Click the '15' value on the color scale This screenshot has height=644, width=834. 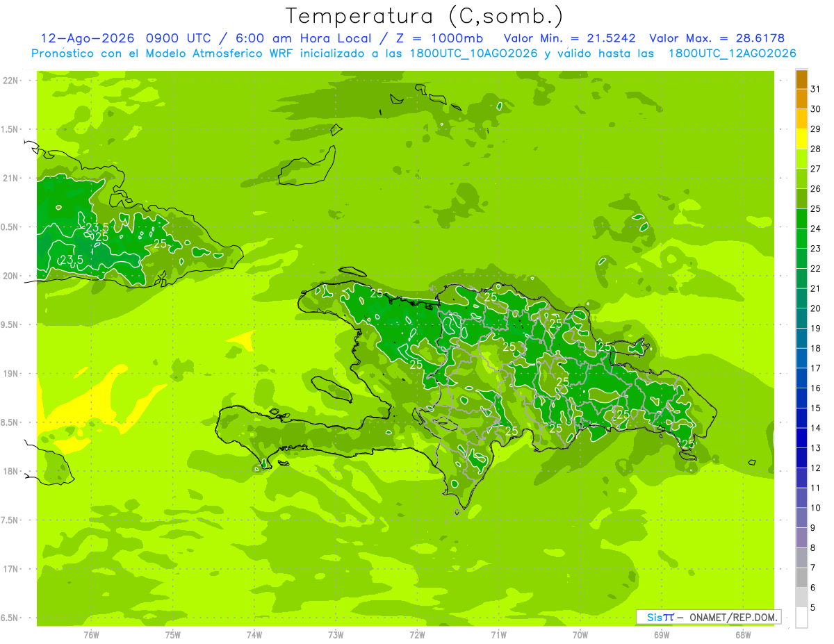(816, 408)
